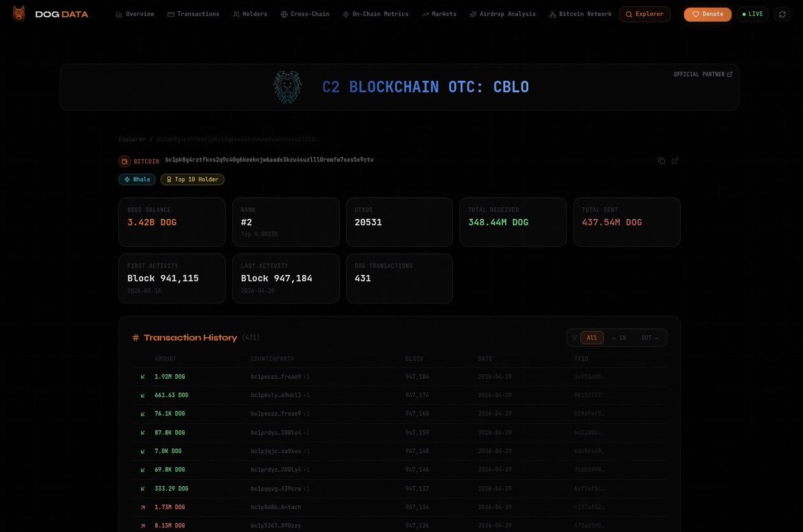Click the Bitcoin chain icon
This screenshot has width=803, height=532.
(x=124, y=161)
